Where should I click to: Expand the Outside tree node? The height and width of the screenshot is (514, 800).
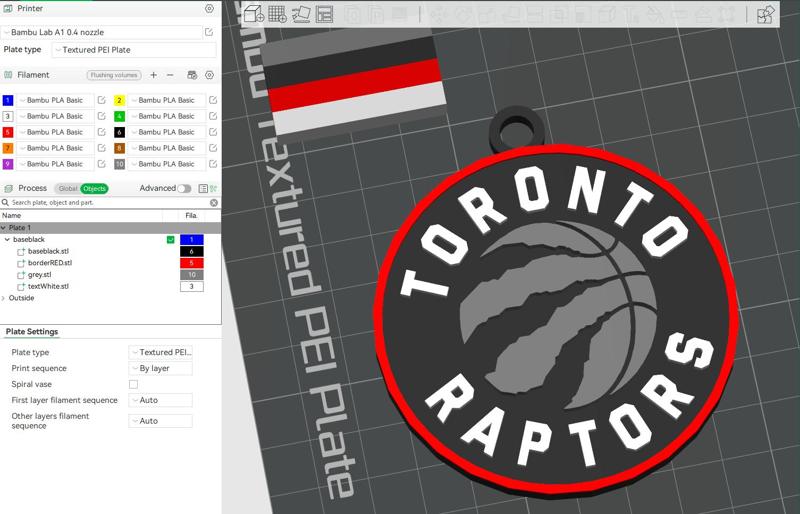(4, 298)
